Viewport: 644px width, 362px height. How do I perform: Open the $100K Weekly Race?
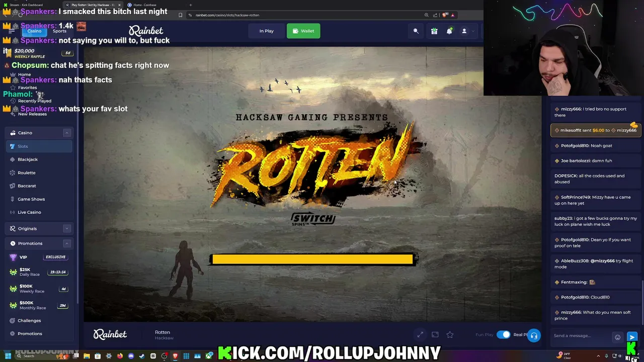click(x=39, y=289)
